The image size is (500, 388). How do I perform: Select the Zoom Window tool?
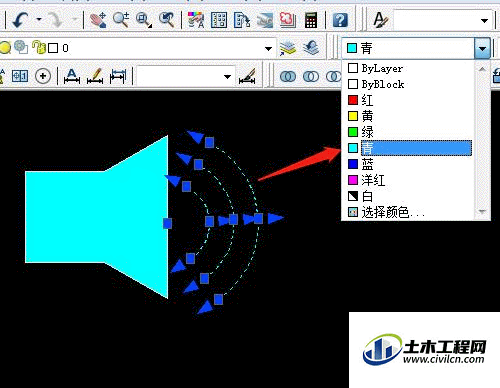[144, 20]
